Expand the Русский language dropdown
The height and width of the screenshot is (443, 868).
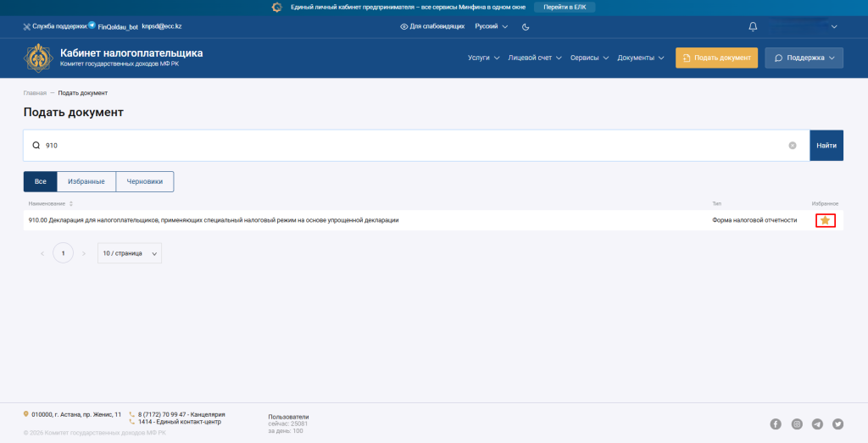(x=491, y=27)
